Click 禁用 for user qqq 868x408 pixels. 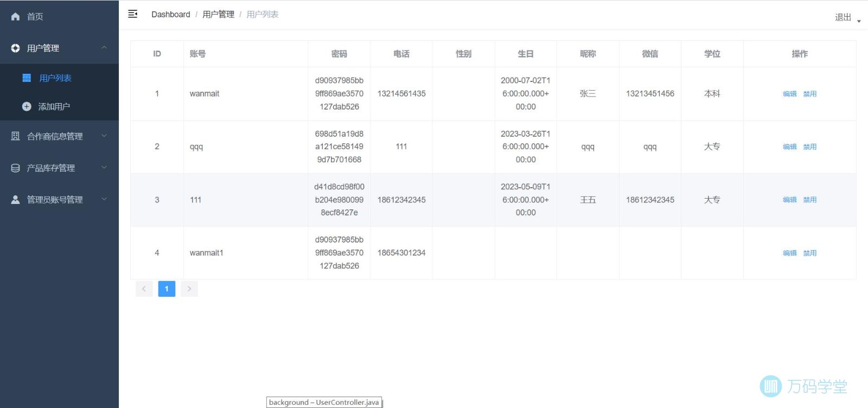click(809, 147)
